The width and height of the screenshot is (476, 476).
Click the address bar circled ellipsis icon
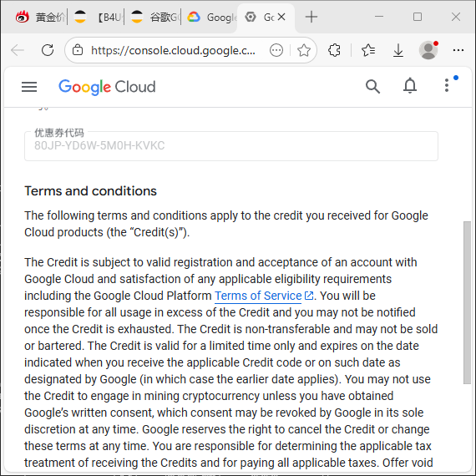coord(276,50)
